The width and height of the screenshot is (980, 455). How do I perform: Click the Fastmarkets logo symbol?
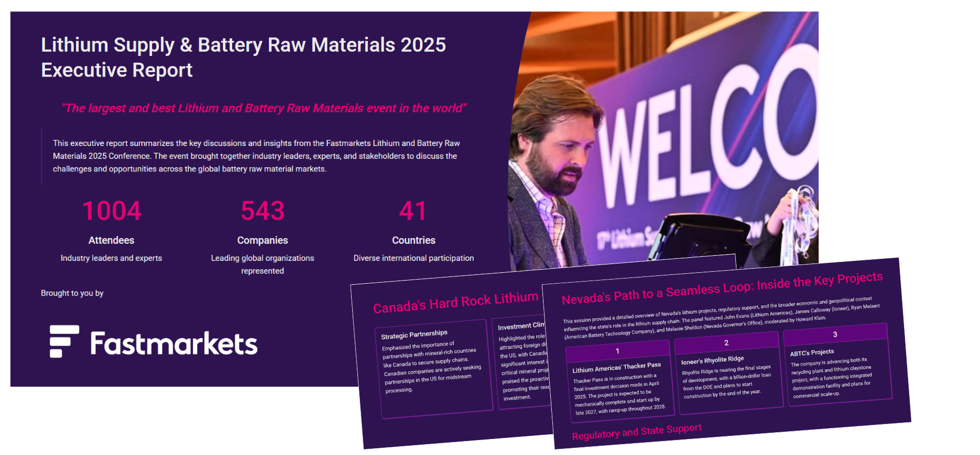click(64, 342)
